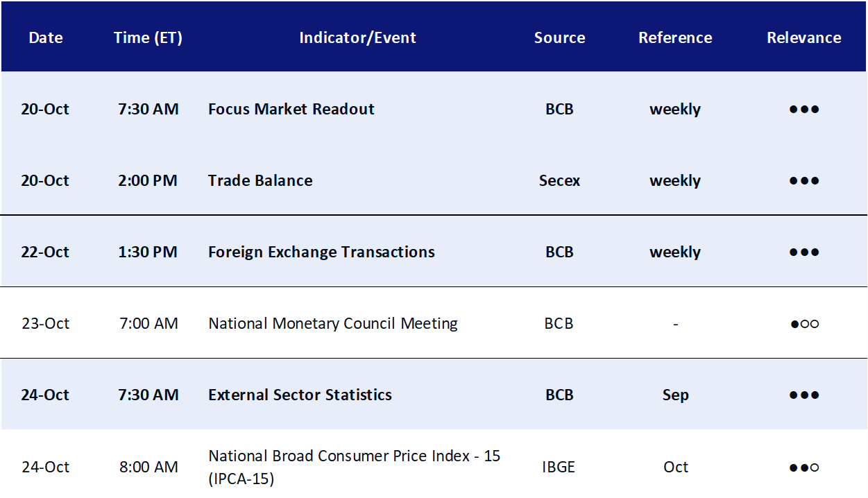Click the IBGE source cell
The image size is (868, 498).
559,467
